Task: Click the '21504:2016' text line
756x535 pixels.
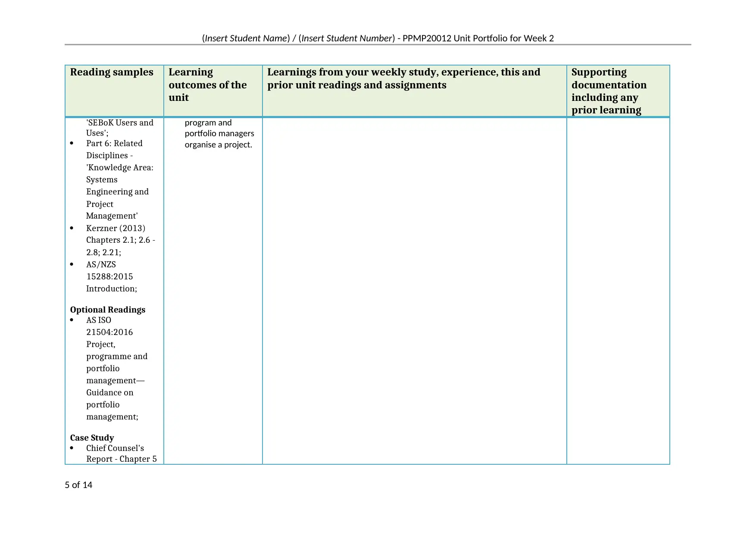Action: pos(109,332)
